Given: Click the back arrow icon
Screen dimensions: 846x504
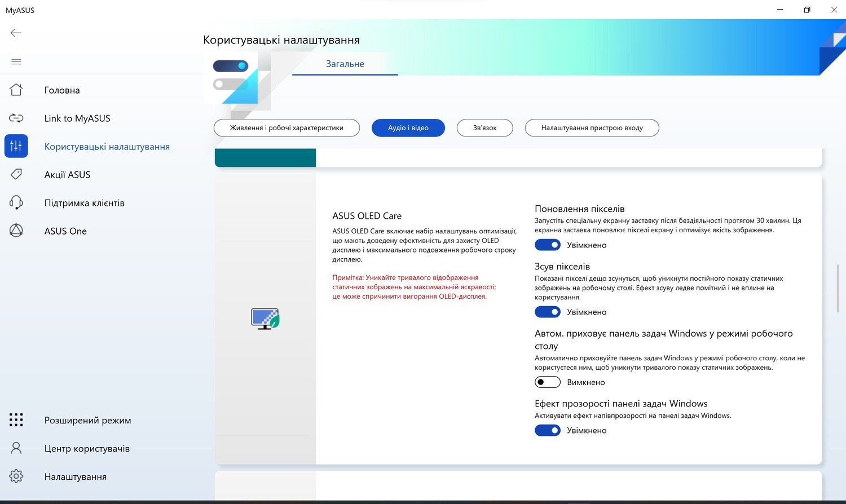Looking at the screenshot, I should (x=16, y=33).
